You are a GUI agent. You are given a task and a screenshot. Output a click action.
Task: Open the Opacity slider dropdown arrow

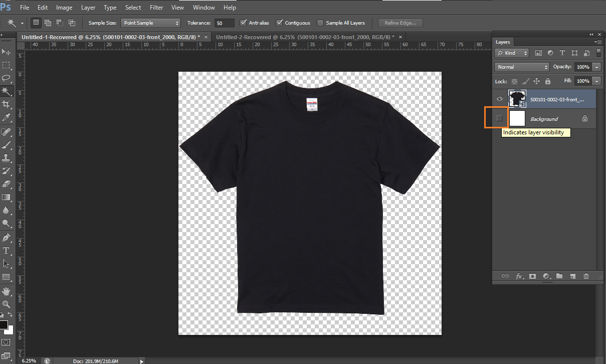[596, 67]
